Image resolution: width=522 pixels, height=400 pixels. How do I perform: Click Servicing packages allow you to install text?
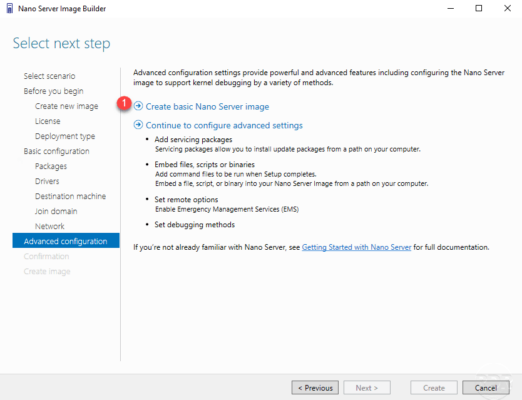[x=287, y=149]
